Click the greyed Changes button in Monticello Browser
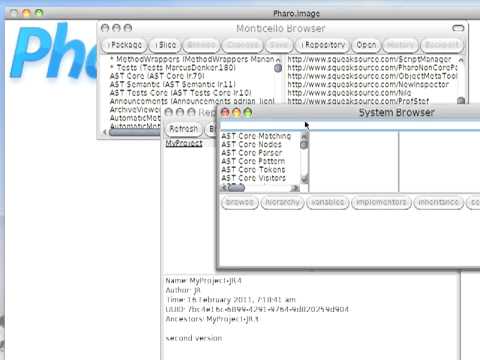 pos(242,45)
